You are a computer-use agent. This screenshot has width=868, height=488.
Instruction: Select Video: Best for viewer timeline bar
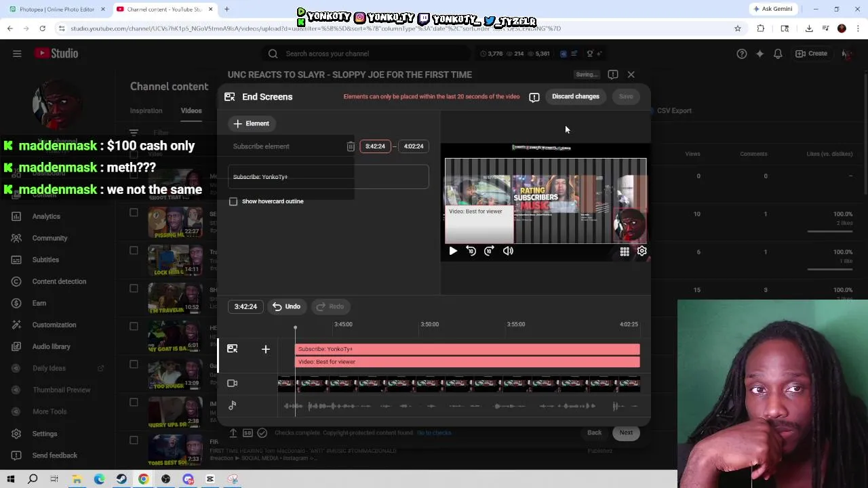(467, 362)
